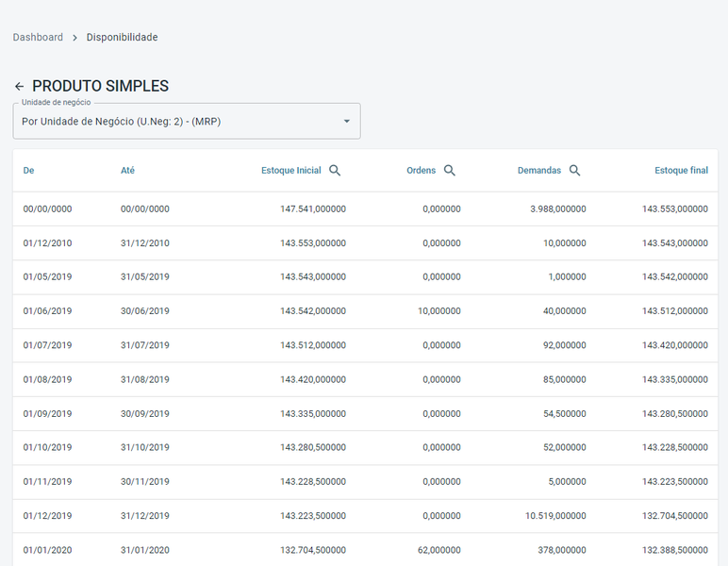Select De date 01/07/2019

(x=47, y=345)
